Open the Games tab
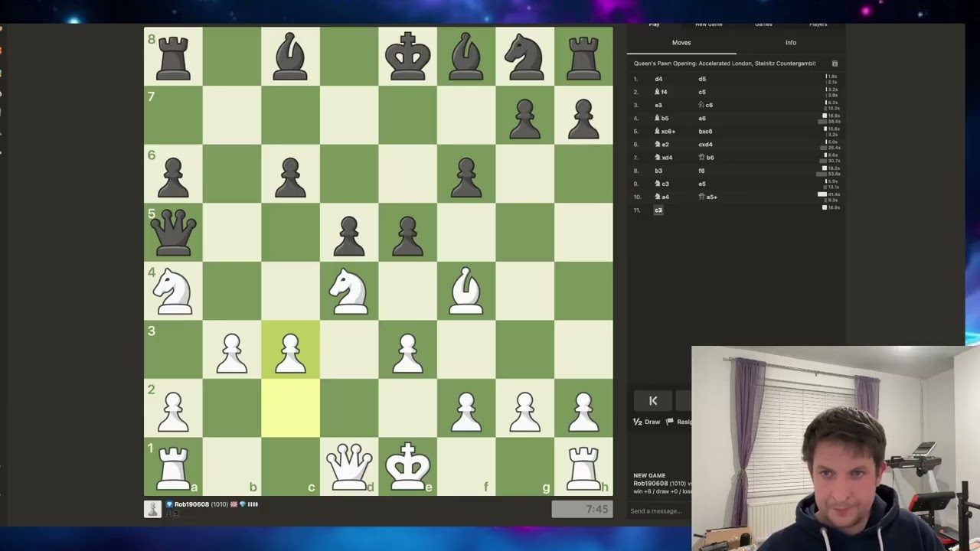This screenshot has height=551, width=980. 763,24
